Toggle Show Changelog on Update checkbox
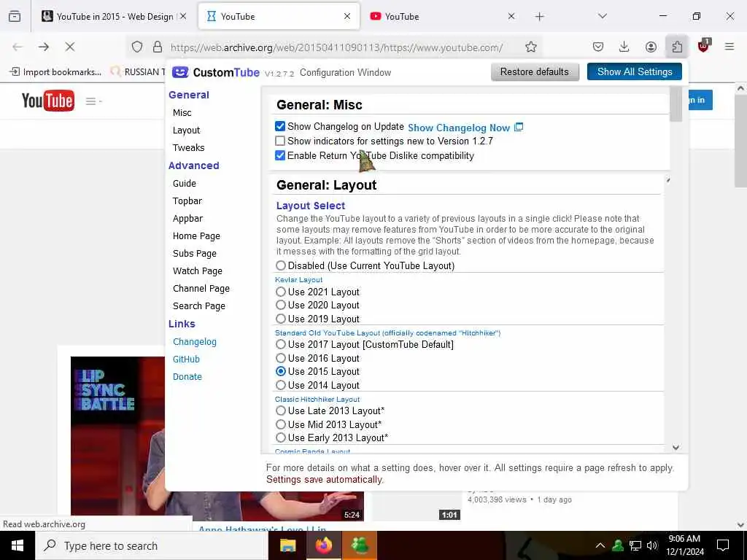Screen dimensions: 747x560 point(280,126)
